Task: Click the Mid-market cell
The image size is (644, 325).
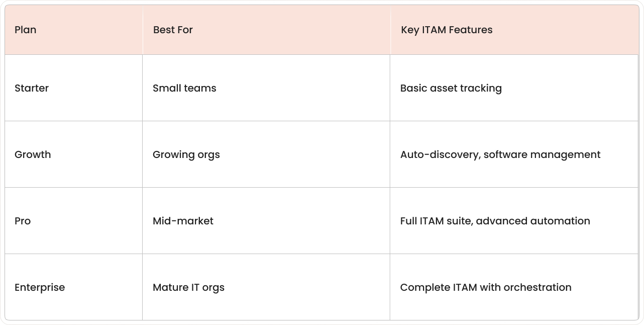Action: tap(266, 221)
